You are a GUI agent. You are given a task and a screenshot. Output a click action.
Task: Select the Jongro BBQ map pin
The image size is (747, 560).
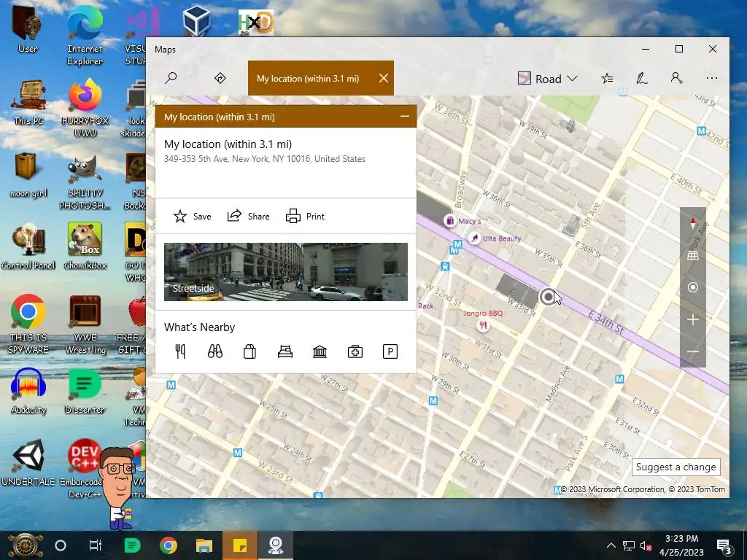click(x=483, y=325)
